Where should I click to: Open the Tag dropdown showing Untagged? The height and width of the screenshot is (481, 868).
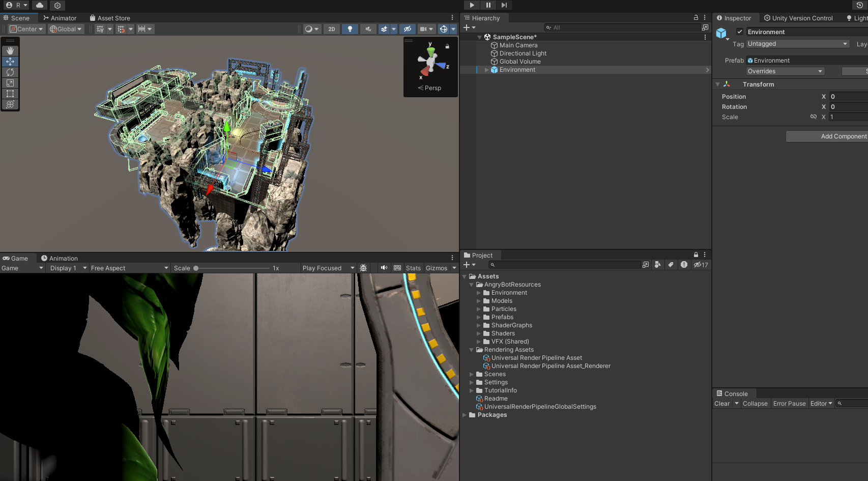click(x=797, y=44)
